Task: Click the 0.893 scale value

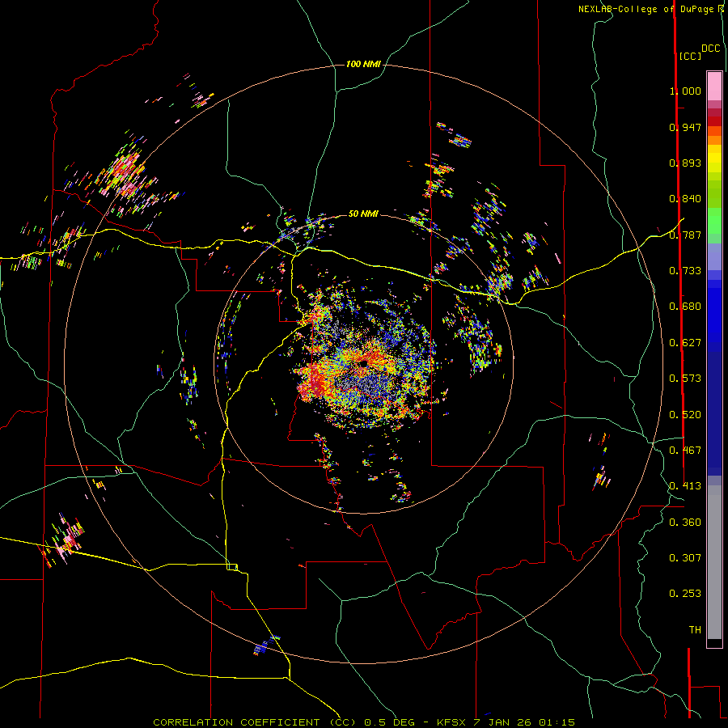Action: pyautogui.click(x=685, y=163)
